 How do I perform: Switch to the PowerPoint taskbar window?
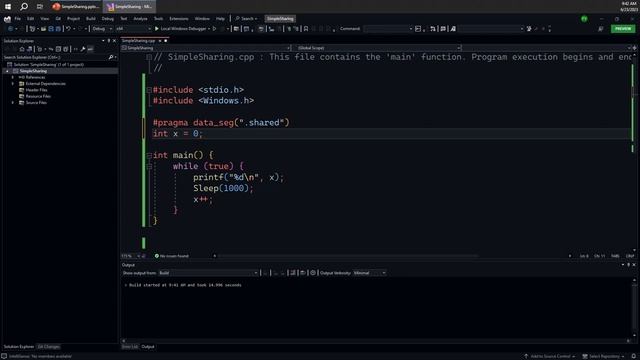pyautogui.click(x=76, y=7)
